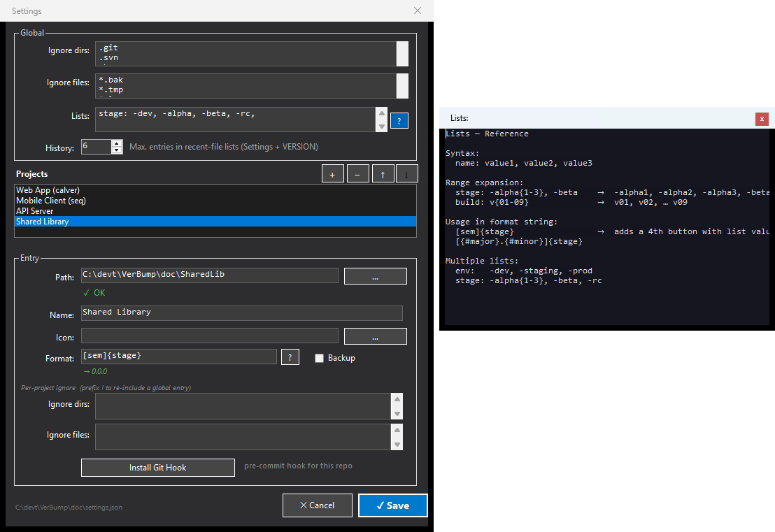This screenshot has width=775, height=532.
Task: Click the 'Max. entries in recent-file lists' hint
Action: 223,147
